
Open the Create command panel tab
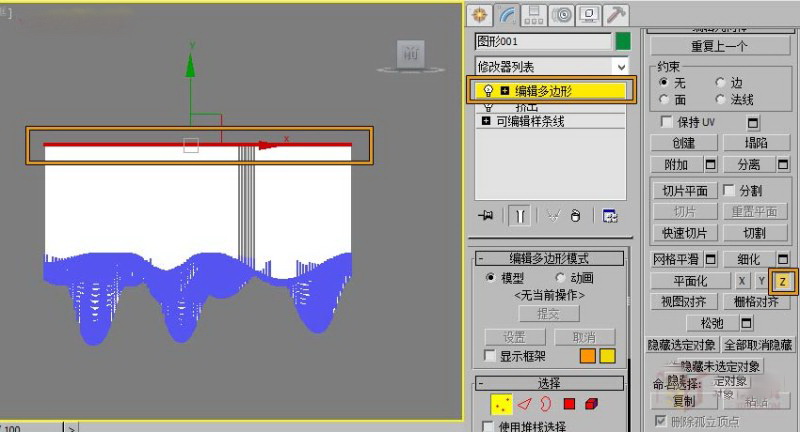click(x=480, y=14)
